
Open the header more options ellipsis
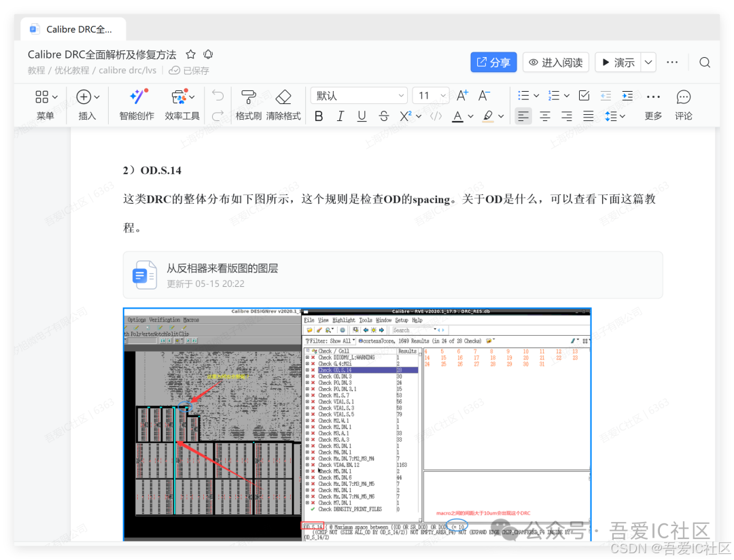click(x=672, y=63)
